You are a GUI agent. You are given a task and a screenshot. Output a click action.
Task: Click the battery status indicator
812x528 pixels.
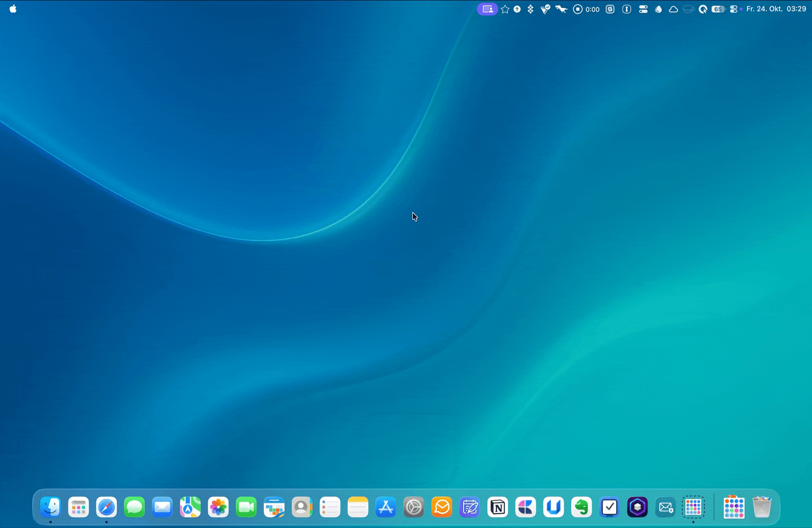click(x=718, y=9)
